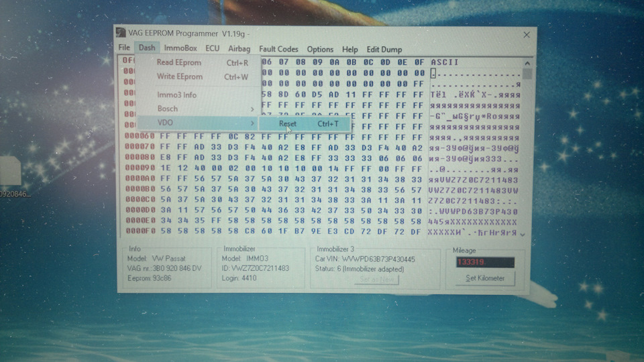Select address row 0000B0

(x=140, y=189)
